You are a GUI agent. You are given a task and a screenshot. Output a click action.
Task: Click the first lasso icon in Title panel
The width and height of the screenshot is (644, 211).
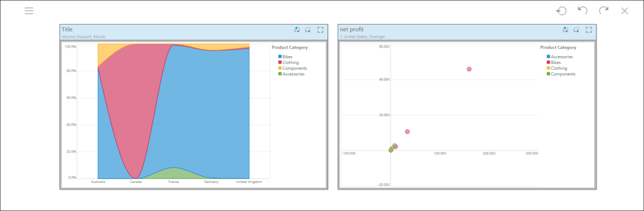pyautogui.click(x=297, y=30)
